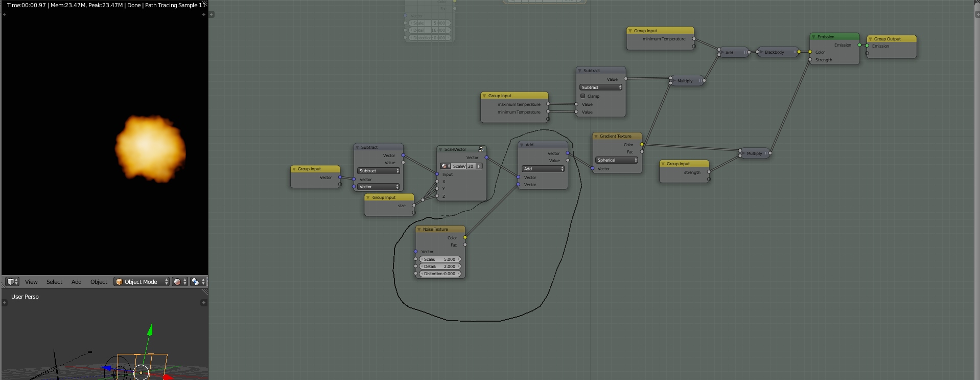Collapse the Gradient Texture node
This screenshot has height=380, width=980.
(596, 136)
